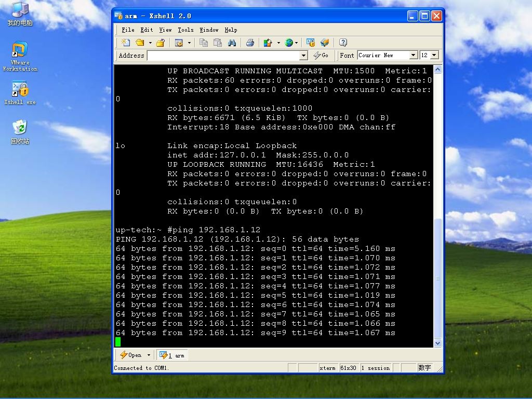Click the Copy toolbar icon

coord(204,43)
